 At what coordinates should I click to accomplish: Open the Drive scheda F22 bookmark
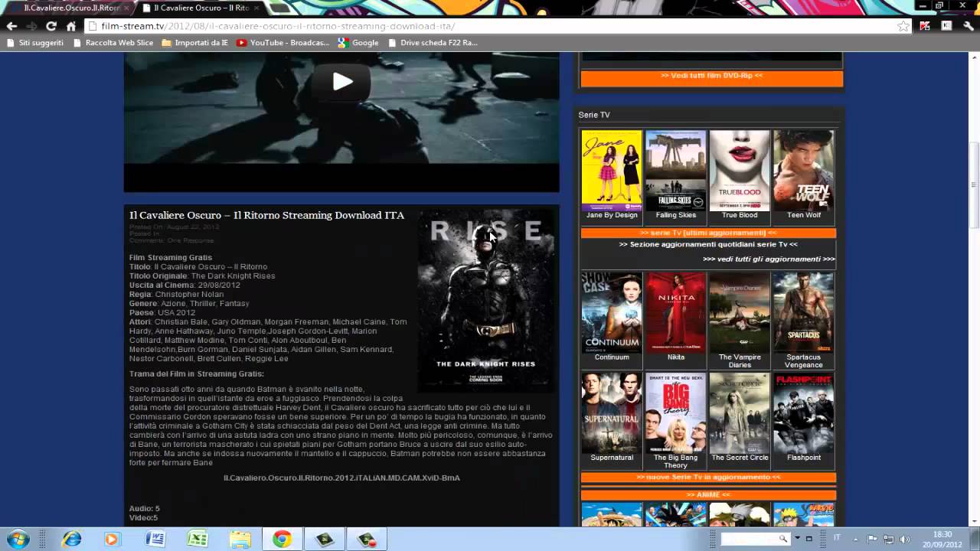tap(433, 43)
